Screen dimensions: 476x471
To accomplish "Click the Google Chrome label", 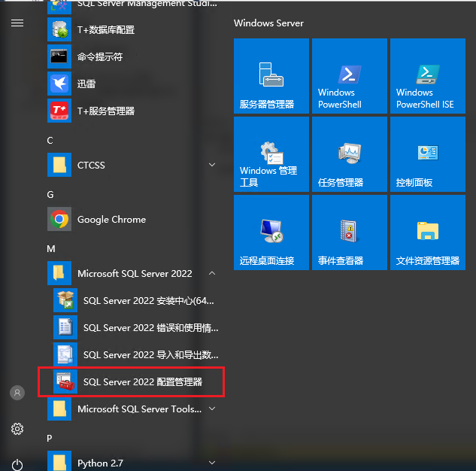I will pos(111,219).
